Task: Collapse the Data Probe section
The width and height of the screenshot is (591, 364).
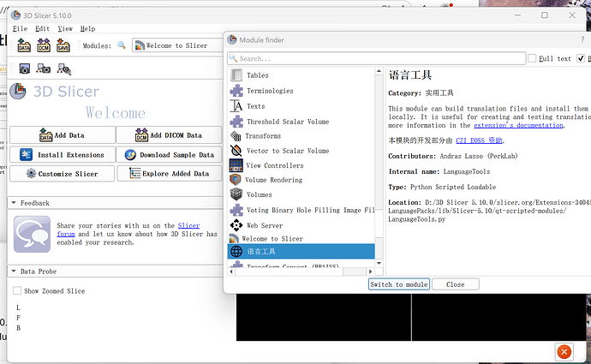Action: [13, 271]
